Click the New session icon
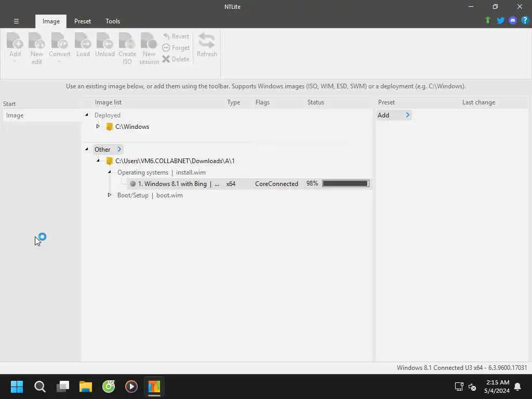 coord(149,41)
